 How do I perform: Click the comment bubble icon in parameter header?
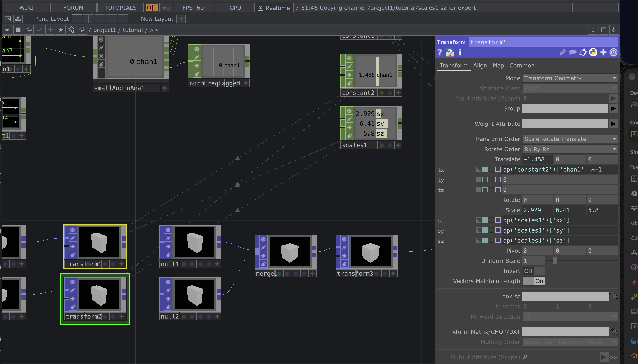(x=572, y=52)
